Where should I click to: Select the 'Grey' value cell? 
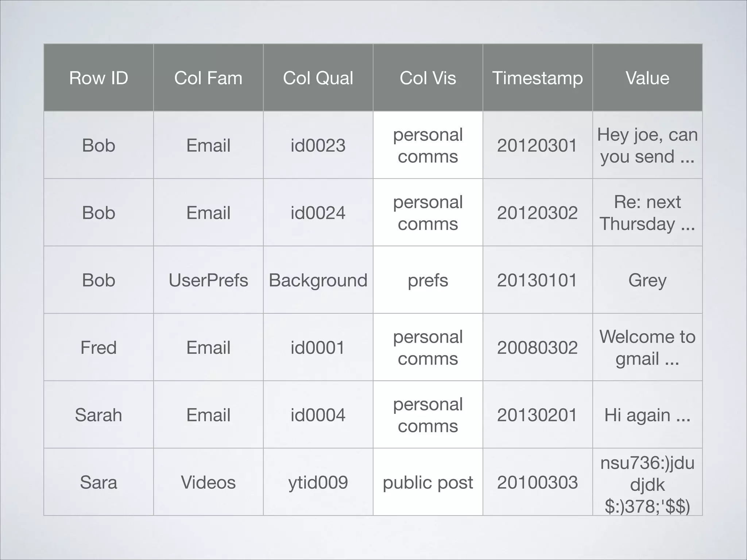click(647, 280)
